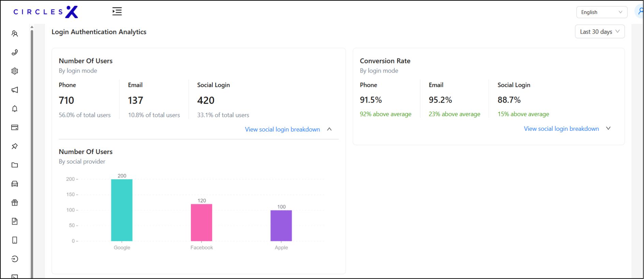Click Number Of Users breakdown link
This screenshot has height=279, width=644.
pos(282,129)
